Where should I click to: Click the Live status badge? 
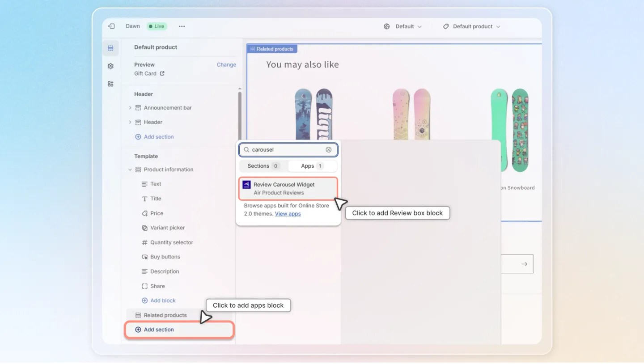157,26
